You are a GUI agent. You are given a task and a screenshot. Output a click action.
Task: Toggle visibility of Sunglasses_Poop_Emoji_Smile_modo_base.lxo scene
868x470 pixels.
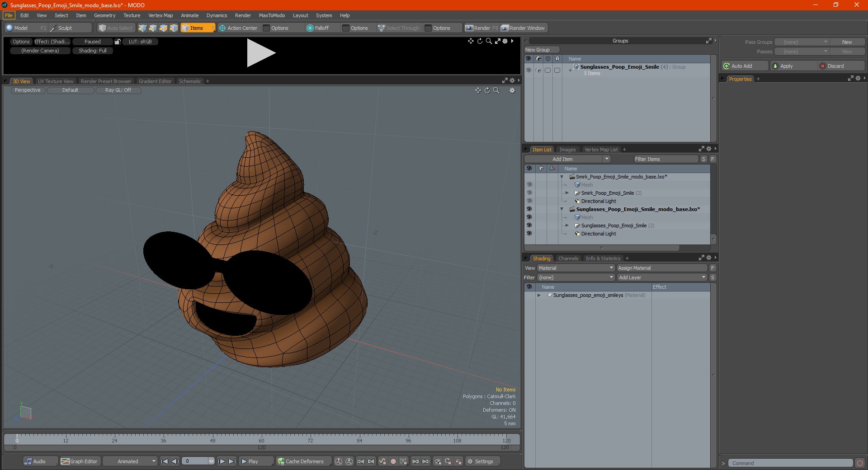pyautogui.click(x=529, y=209)
